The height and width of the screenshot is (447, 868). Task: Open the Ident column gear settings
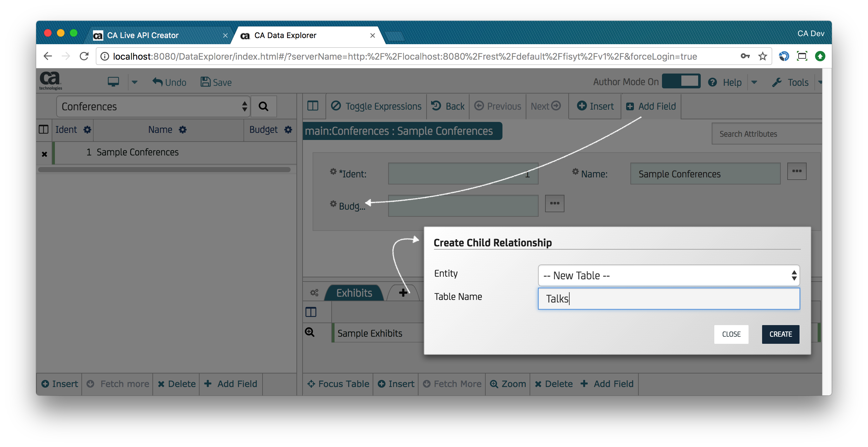pos(87,130)
